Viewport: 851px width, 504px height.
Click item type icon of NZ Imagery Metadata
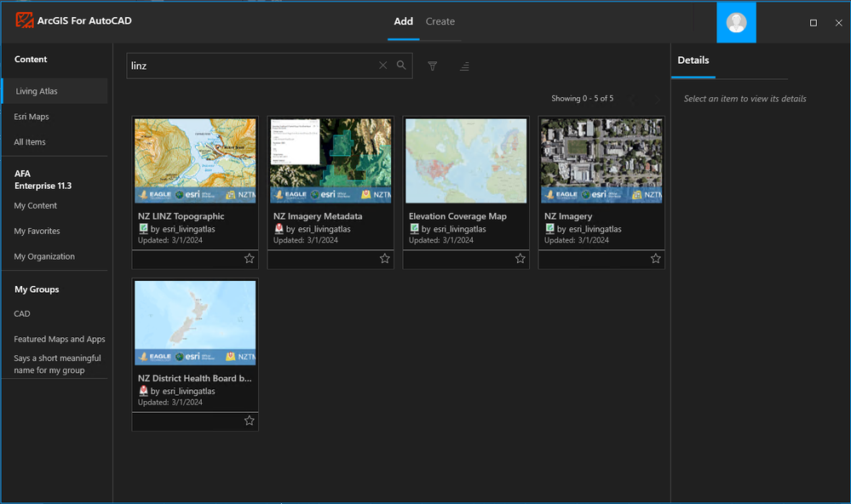279,228
